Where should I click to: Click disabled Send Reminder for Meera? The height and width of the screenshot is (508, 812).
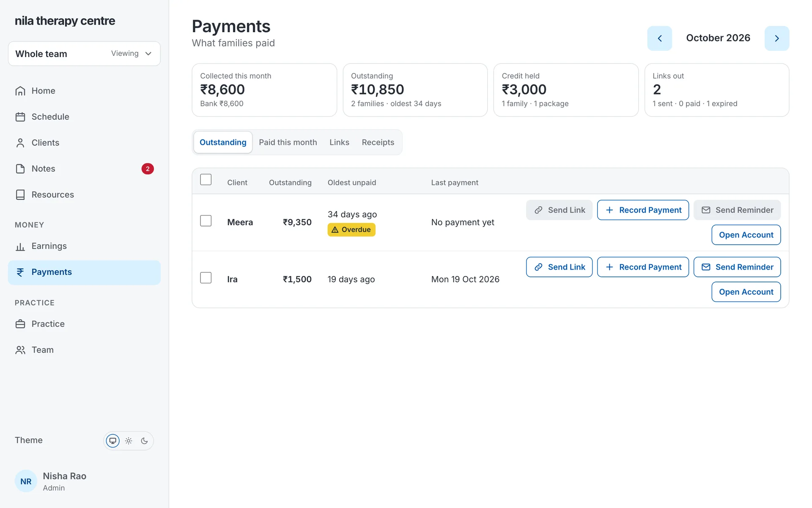[x=737, y=210]
